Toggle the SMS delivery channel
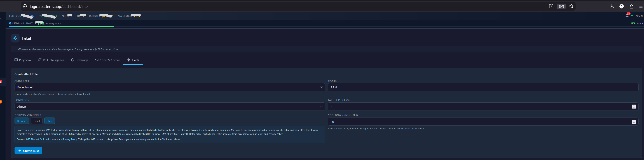Image resolution: width=644 pixels, height=160 pixels. pyautogui.click(x=50, y=121)
